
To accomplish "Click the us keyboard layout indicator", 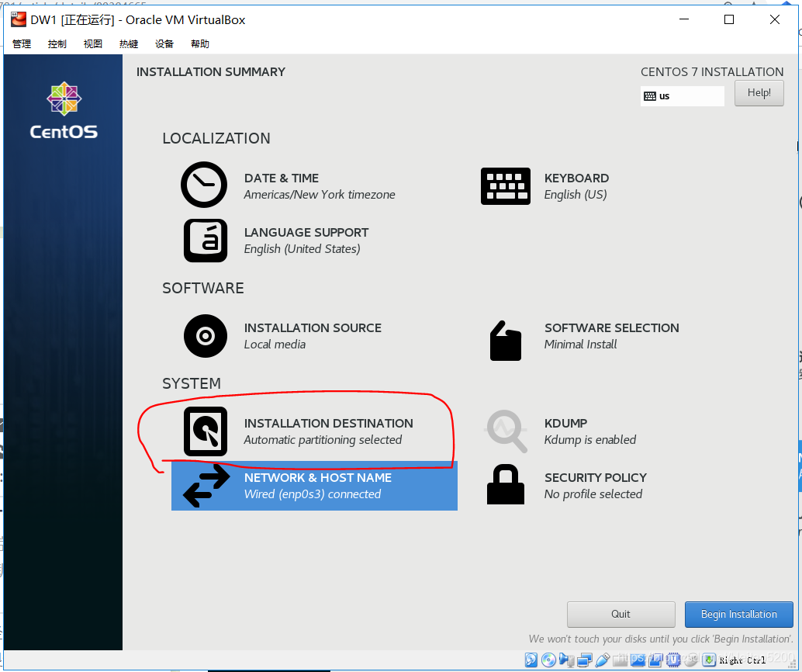I will 683,96.
